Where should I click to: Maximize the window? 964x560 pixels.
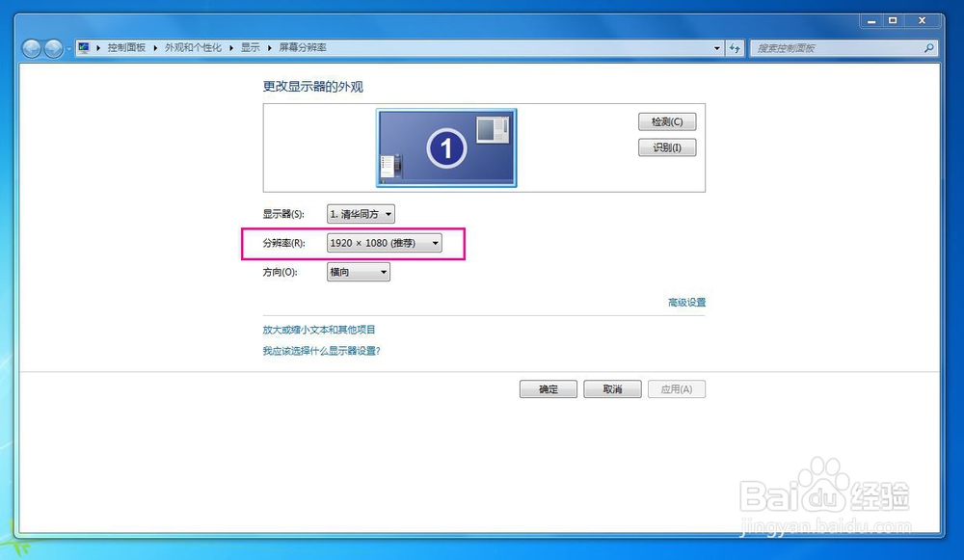pos(893,21)
